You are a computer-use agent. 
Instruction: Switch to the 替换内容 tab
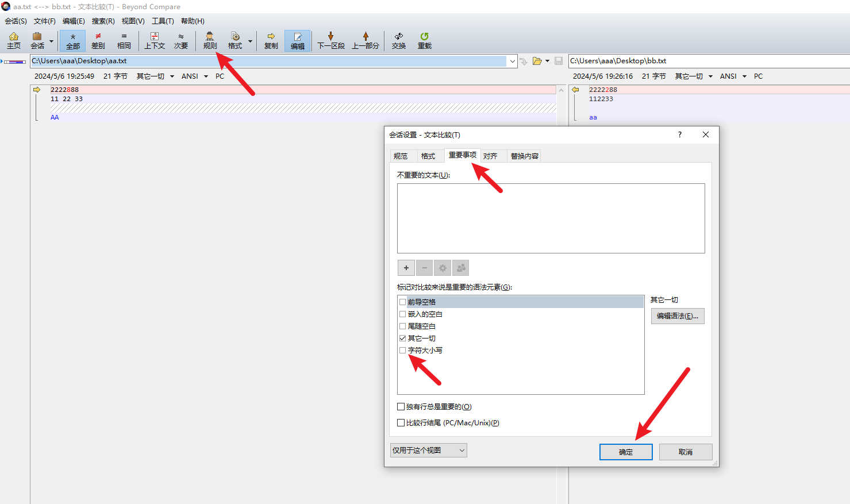click(x=525, y=156)
